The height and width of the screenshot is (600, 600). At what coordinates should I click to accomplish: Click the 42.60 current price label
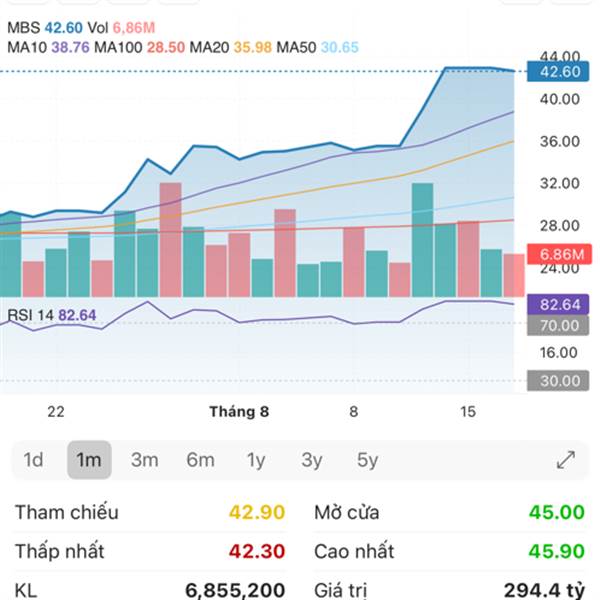[558, 71]
